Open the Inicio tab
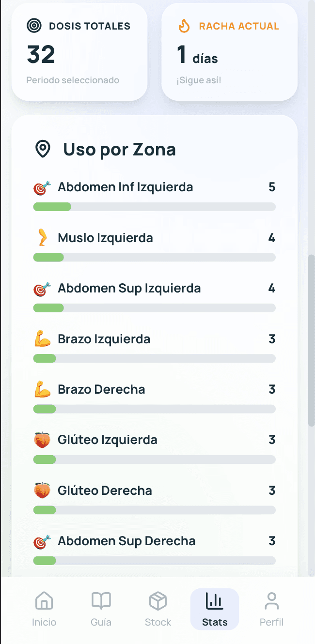 [44, 608]
